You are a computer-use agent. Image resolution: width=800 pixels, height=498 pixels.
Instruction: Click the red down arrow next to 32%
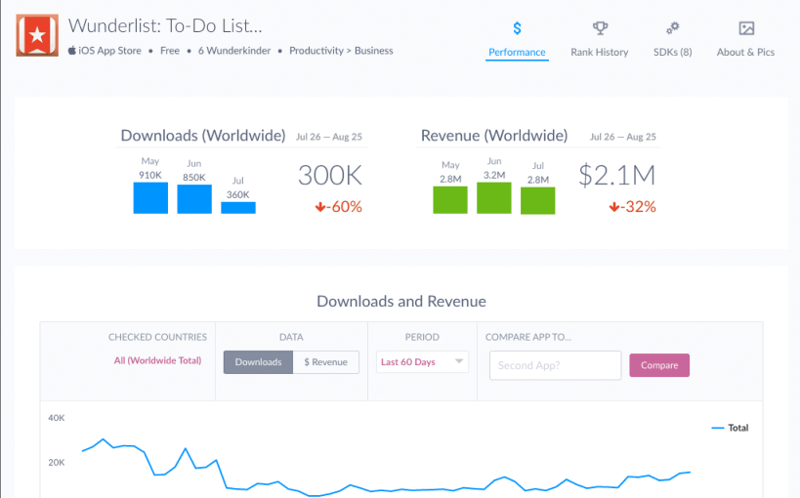coord(616,207)
